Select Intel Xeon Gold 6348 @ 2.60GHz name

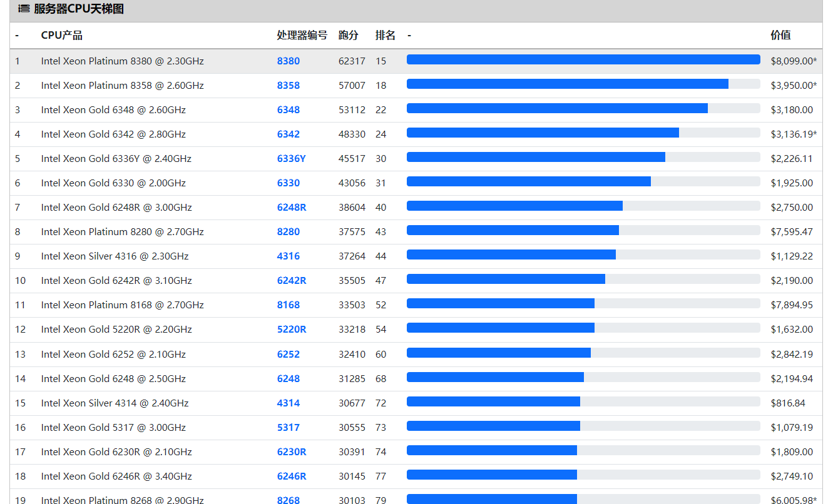pos(113,110)
